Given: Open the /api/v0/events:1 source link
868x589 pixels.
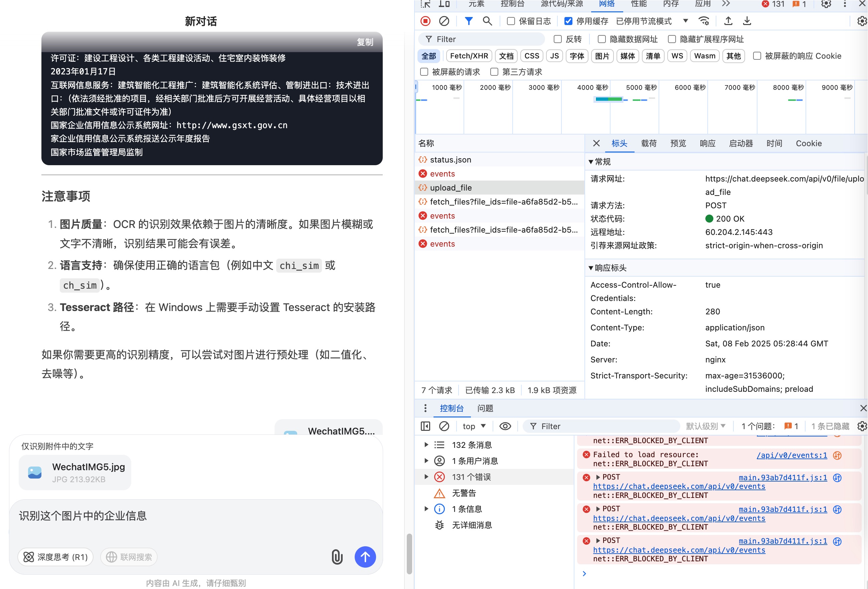Looking at the screenshot, I should point(792,455).
